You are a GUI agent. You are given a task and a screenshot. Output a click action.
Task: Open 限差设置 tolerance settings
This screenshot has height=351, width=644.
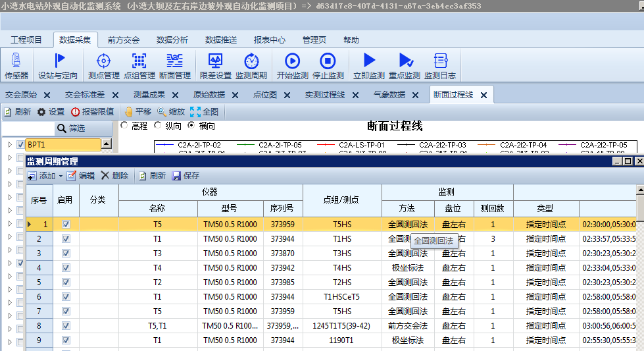(216, 66)
